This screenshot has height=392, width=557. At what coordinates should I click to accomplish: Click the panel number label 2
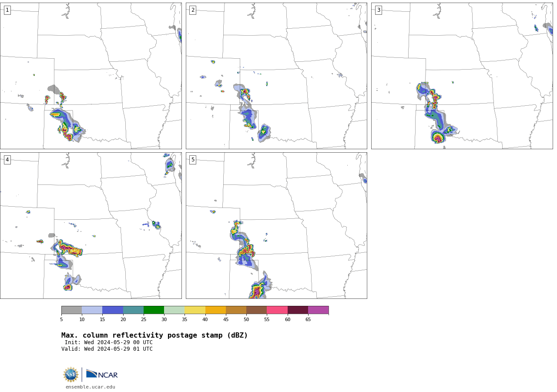(193, 10)
